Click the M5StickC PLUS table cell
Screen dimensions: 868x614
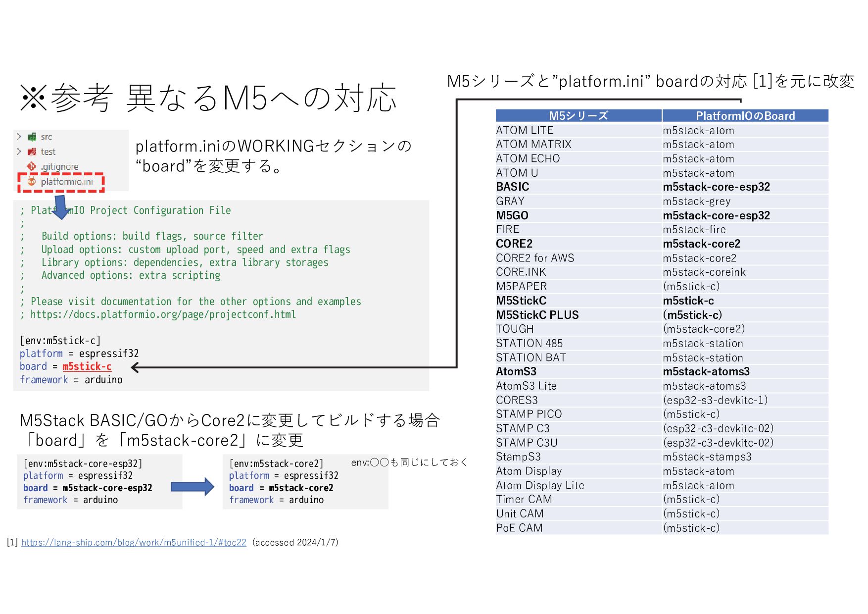[x=579, y=315]
